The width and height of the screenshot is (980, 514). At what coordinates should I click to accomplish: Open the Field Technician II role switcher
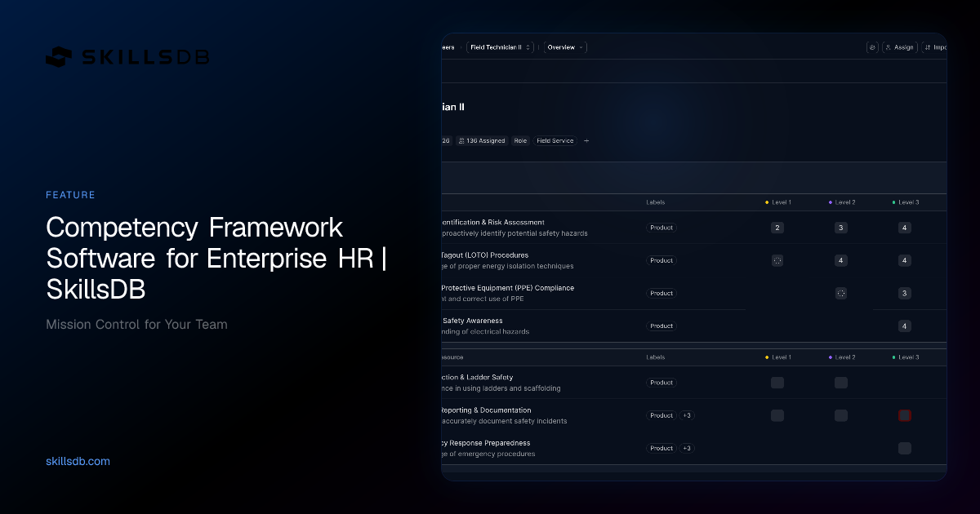click(501, 47)
